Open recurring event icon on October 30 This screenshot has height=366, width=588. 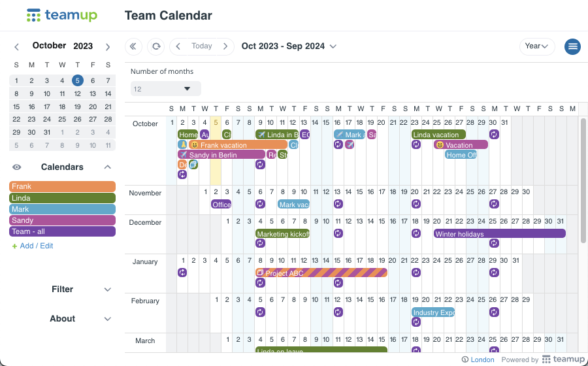click(x=495, y=134)
